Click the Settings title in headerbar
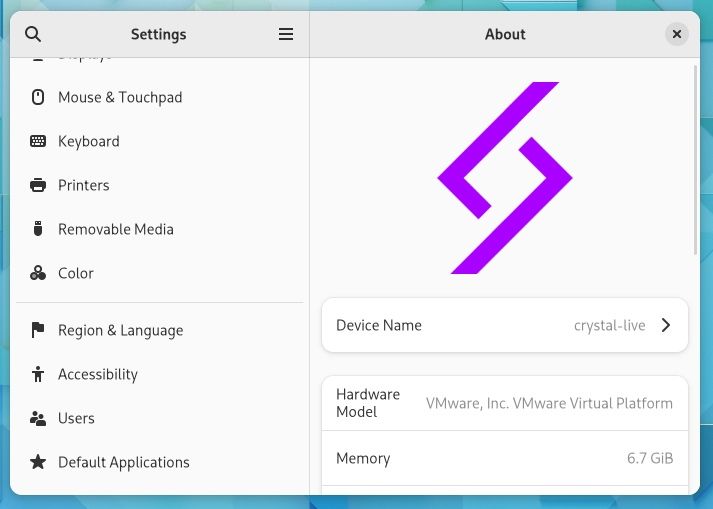 (x=159, y=34)
